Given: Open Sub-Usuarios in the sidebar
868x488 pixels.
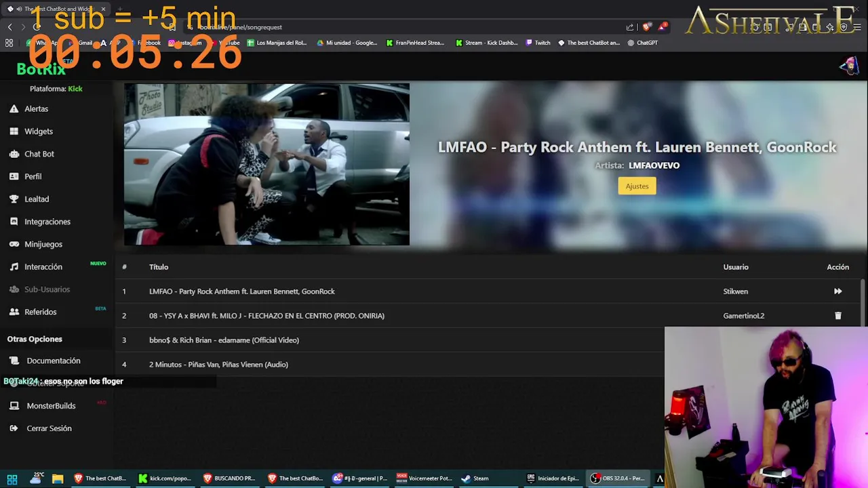Looking at the screenshot, I should (x=39, y=289).
